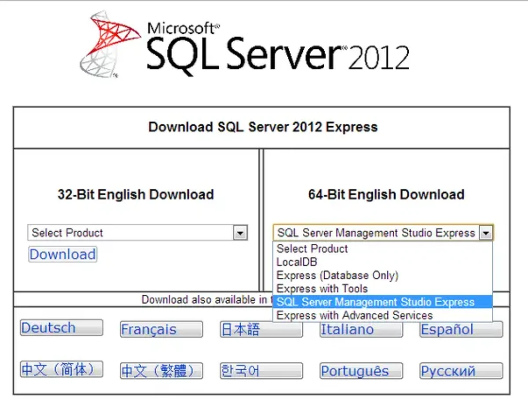Screen dimensions: 528x420
Task: Open the Japanese 日本語 download button
Action: coord(261,329)
